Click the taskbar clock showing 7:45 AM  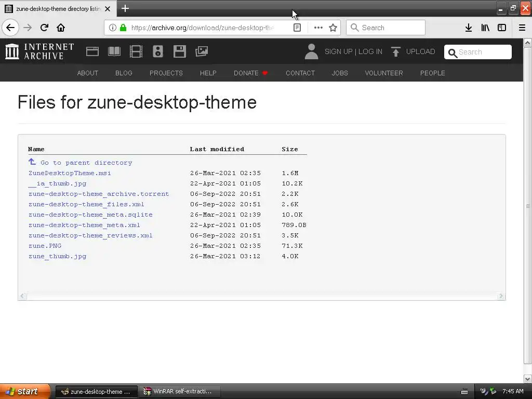[513, 391]
